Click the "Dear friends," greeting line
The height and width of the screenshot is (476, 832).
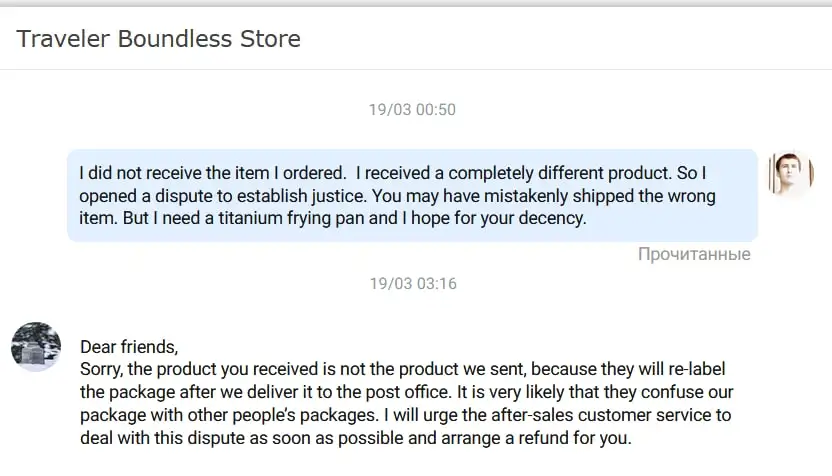[x=129, y=348]
